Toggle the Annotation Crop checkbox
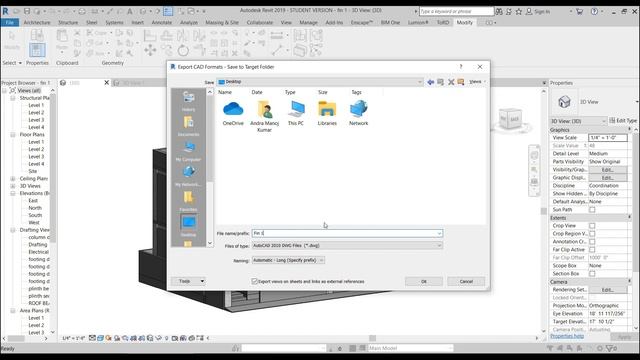The width and height of the screenshot is (640, 360). pos(592,242)
